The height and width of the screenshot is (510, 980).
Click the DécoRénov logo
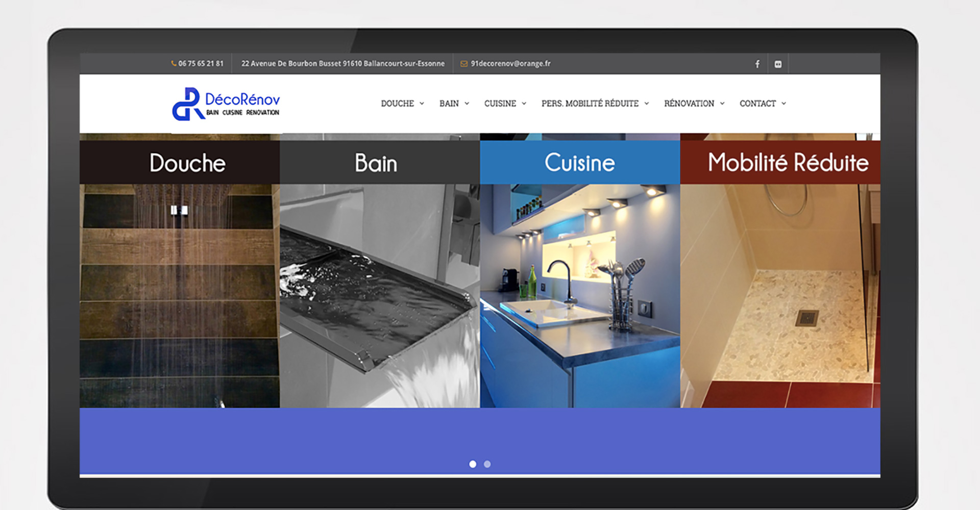[226, 104]
